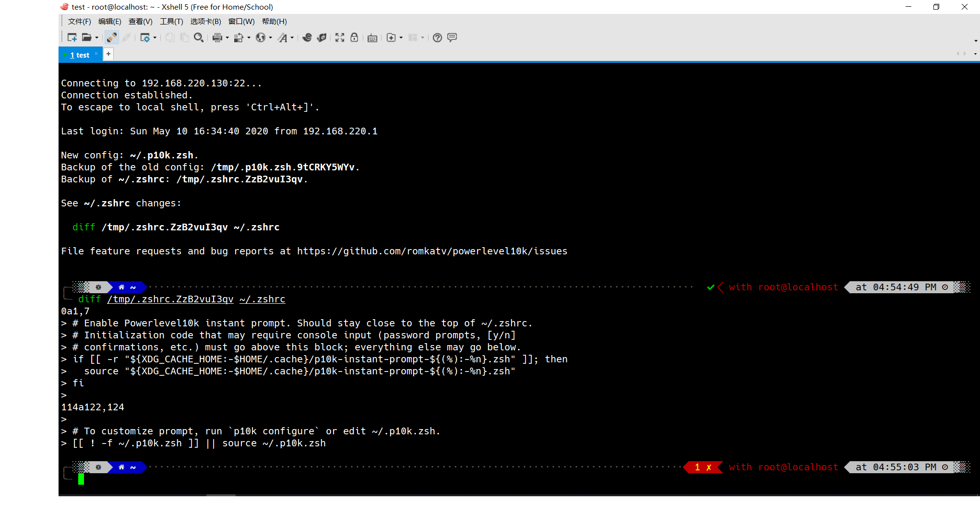Click the Help question mark icon
Image resolution: width=980 pixels, height=514 pixels.
[437, 37]
